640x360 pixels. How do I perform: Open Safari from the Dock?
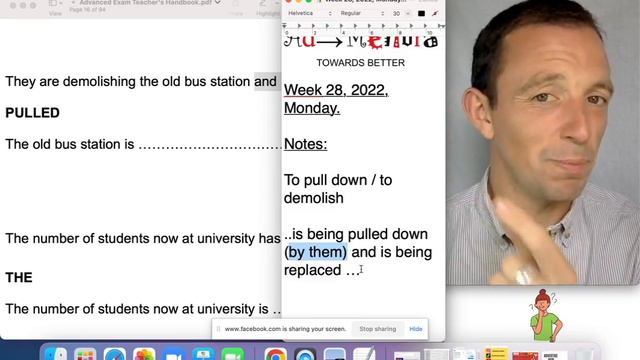(115, 354)
